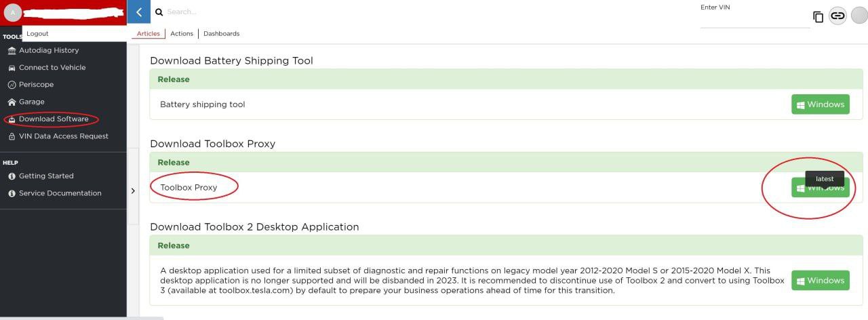Image resolution: width=868 pixels, height=320 pixels.
Task: Open Periscope from the sidebar
Action: [36, 85]
